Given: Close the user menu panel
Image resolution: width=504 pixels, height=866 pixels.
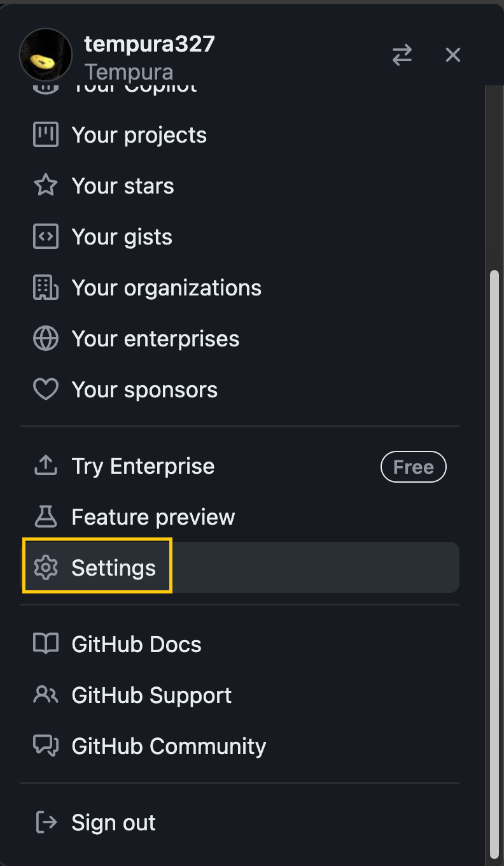Looking at the screenshot, I should 452,55.
